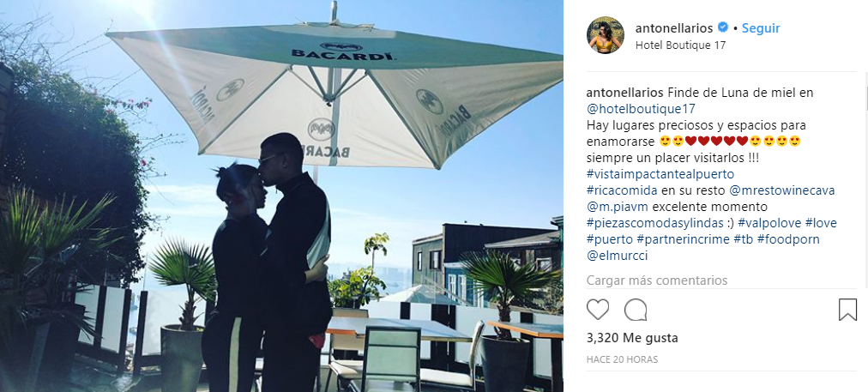Open the @m.piavm mention
The height and width of the screenshot is (392, 868).
(x=618, y=207)
